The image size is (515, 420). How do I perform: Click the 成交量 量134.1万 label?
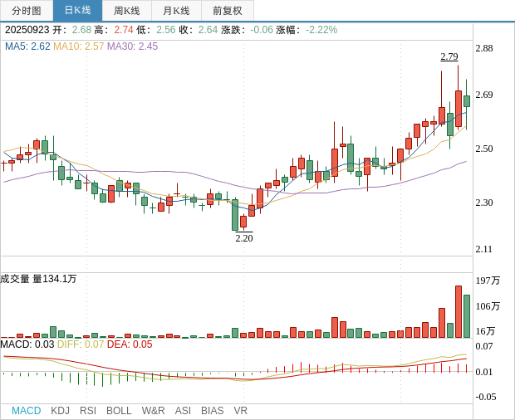point(38,279)
